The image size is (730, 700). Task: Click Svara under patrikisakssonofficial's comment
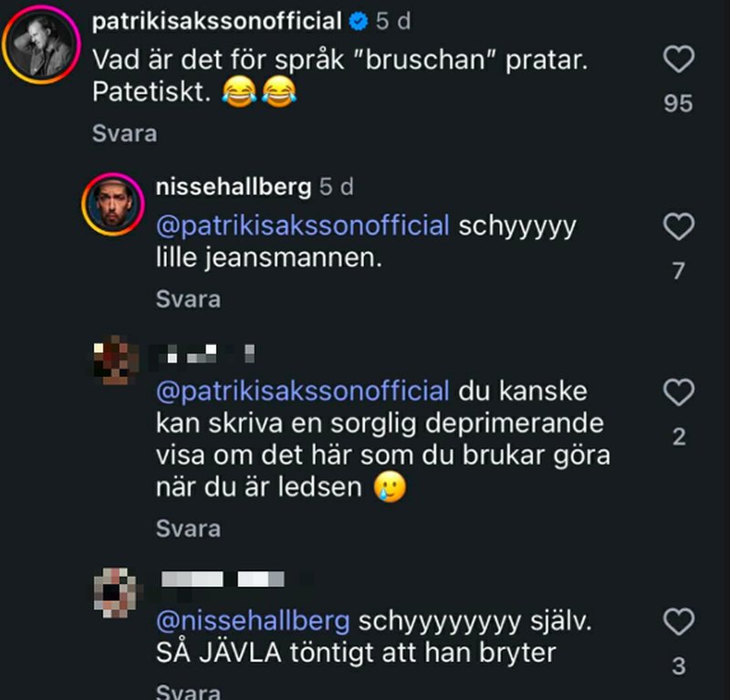(124, 133)
